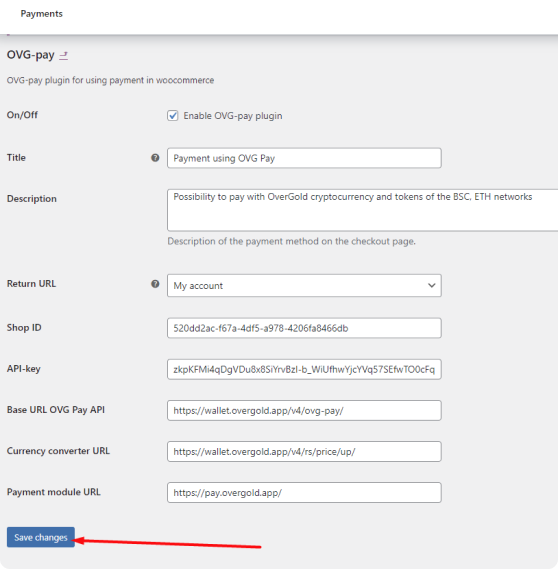558x569 pixels.
Task: Open the Return URL dropdown
Action: click(x=304, y=286)
